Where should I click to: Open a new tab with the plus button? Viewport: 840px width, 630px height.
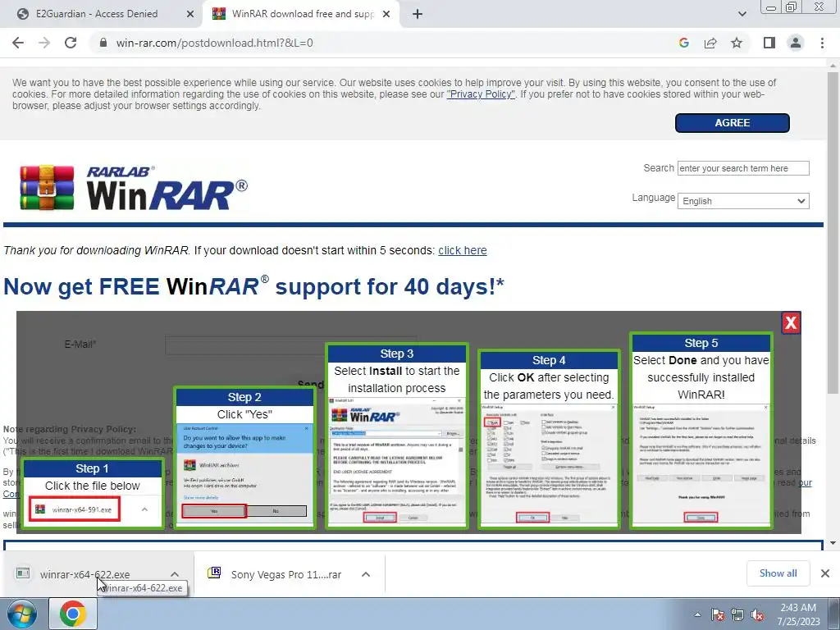[x=418, y=14]
